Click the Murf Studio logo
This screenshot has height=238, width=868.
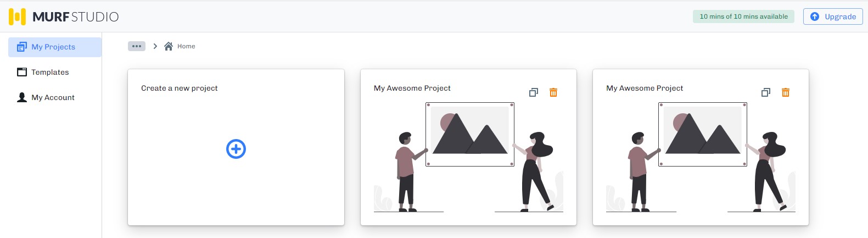[x=64, y=16]
